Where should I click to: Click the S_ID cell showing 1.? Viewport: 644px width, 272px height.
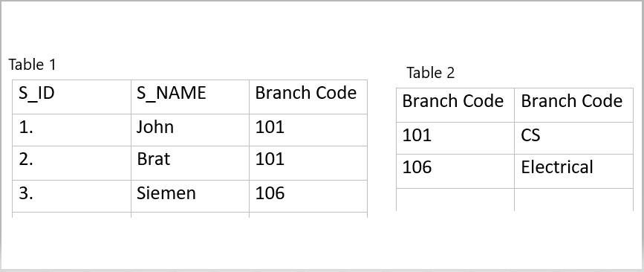(71, 130)
